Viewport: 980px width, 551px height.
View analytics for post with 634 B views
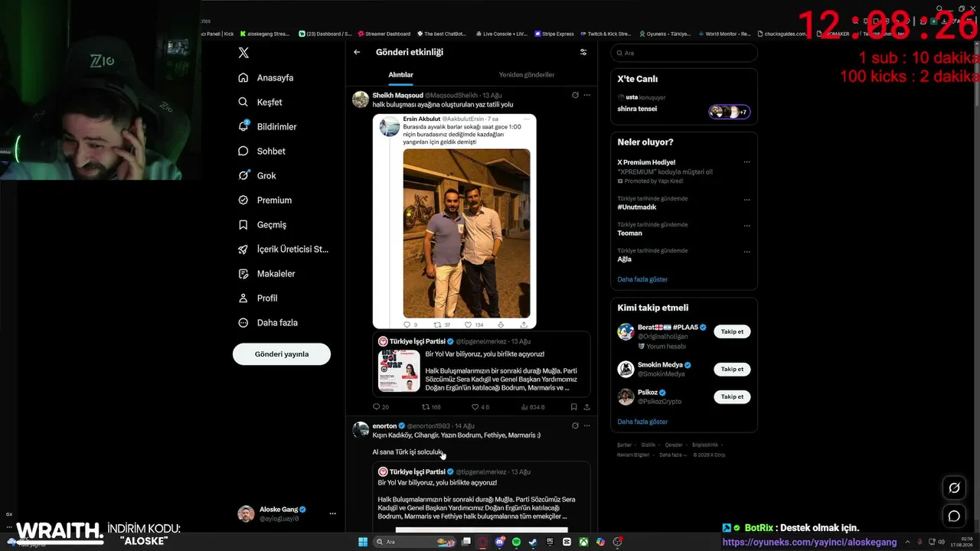pos(533,407)
